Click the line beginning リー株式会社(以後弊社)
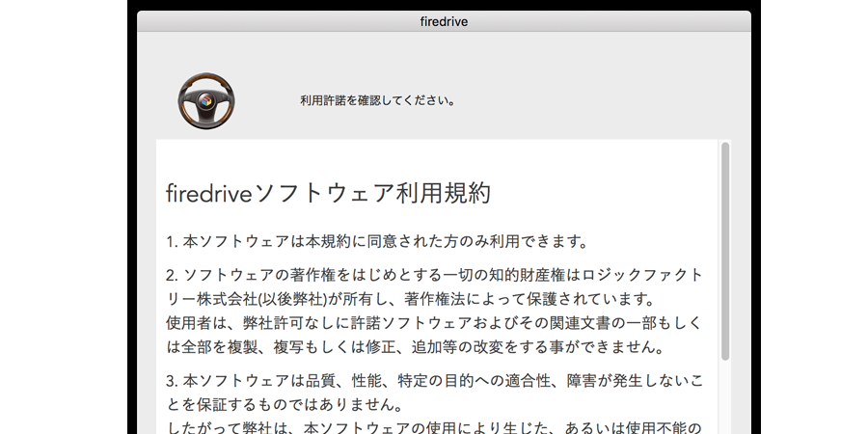This screenshot has height=434, width=868. (411, 299)
